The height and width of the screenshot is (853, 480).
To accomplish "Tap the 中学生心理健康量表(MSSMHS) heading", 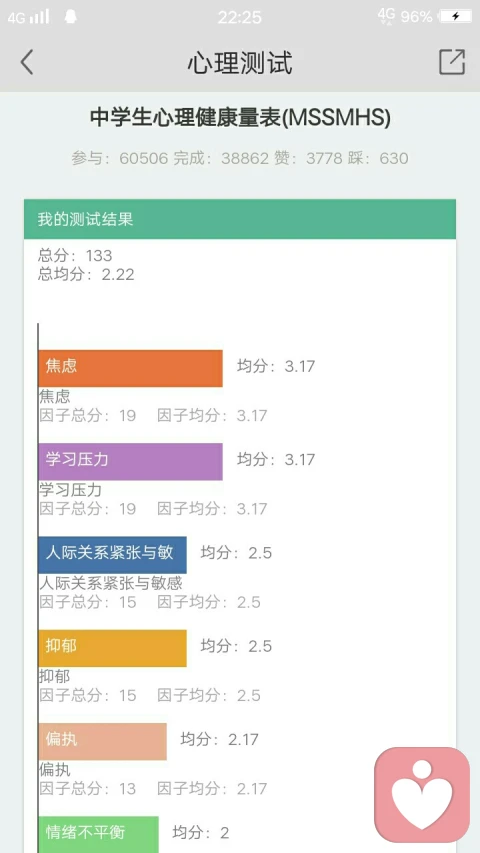I will pos(240,118).
